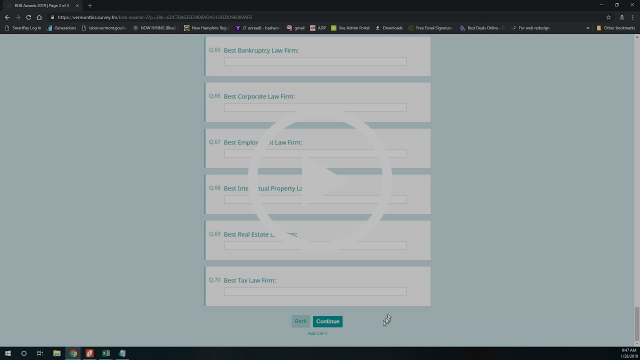
Task: Click the taskbar clock and date
Action: point(628,353)
